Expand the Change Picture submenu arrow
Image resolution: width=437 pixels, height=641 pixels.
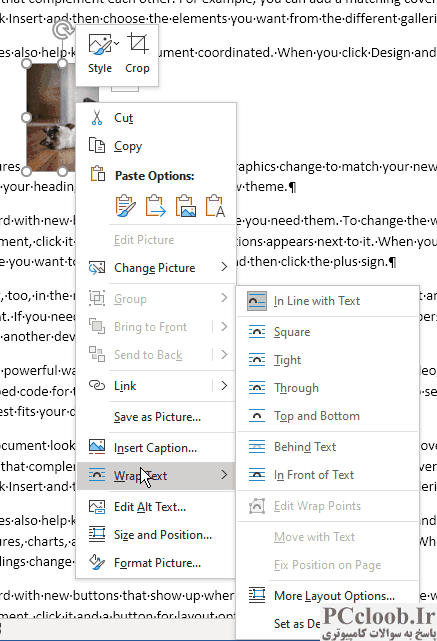pyautogui.click(x=224, y=267)
